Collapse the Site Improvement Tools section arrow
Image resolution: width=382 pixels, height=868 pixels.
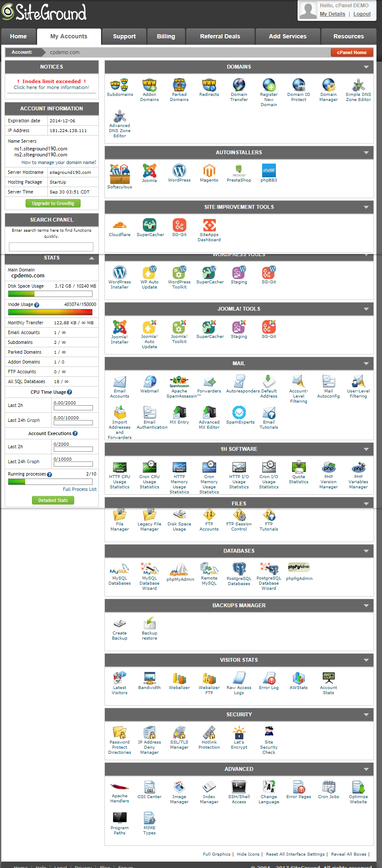tap(366, 207)
